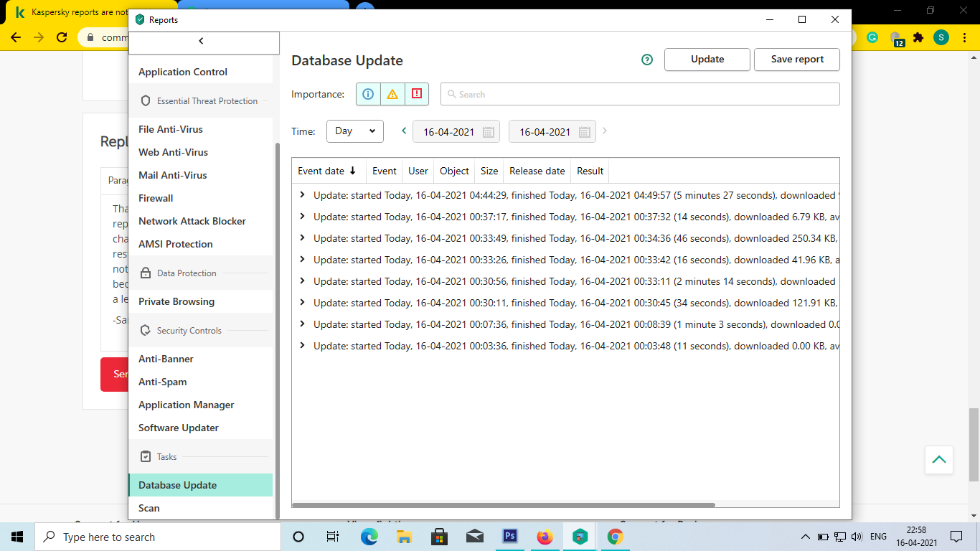Open the Mail app from the taskbar

coord(474,537)
